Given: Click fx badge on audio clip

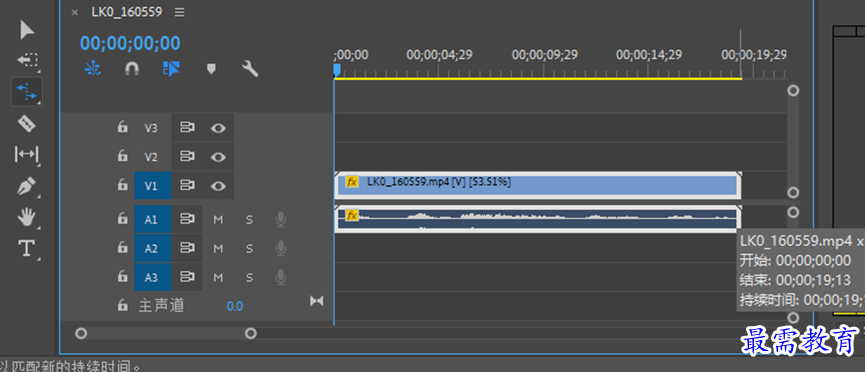Looking at the screenshot, I should click(351, 215).
